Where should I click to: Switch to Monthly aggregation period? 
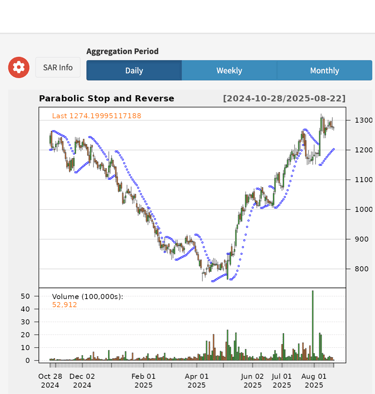325,70
